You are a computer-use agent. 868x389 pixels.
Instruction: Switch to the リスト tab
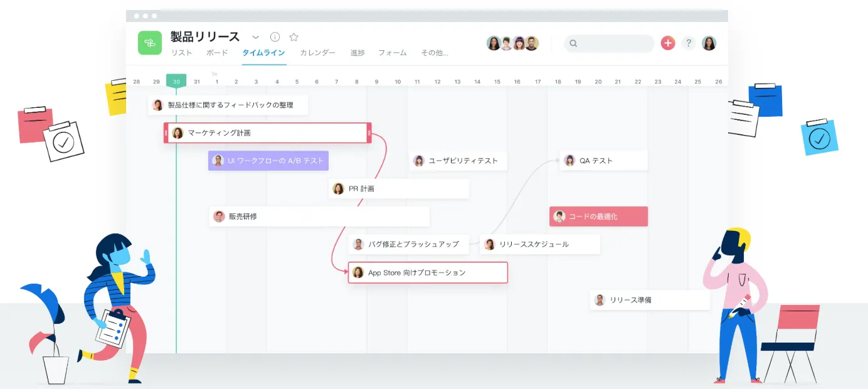pos(182,53)
